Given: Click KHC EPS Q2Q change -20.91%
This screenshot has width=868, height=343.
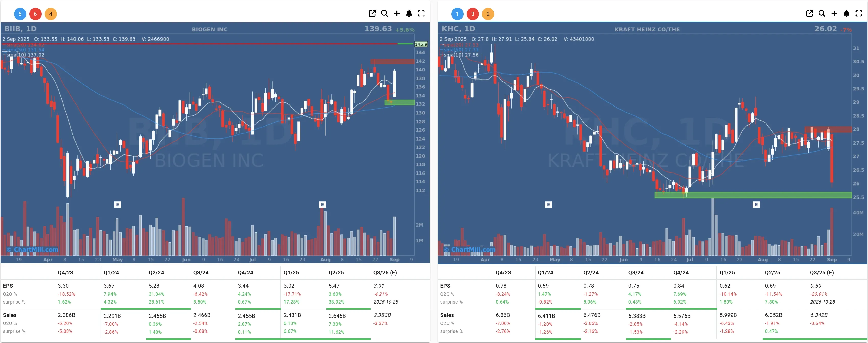Looking at the screenshot, I should click(x=819, y=294).
